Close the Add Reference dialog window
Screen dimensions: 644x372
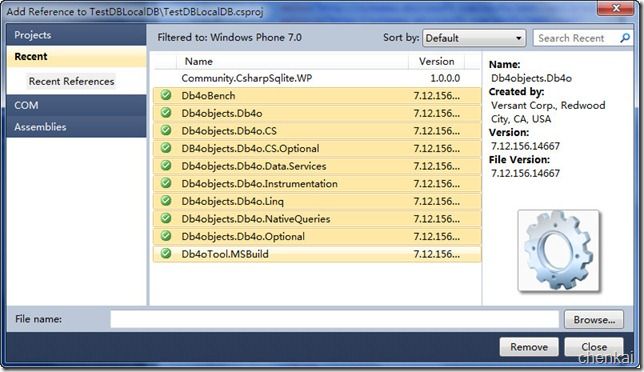(x=616, y=8)
